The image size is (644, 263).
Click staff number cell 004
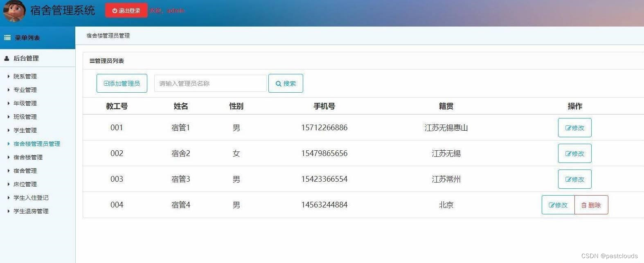pos(117,205)
